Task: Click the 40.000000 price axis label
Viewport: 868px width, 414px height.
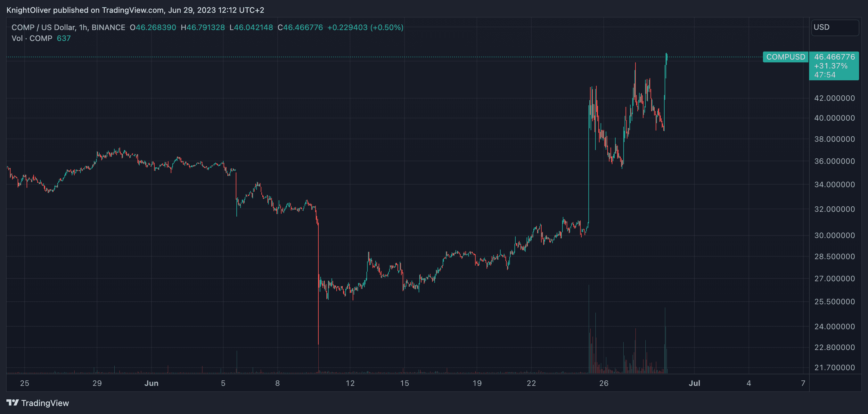Action: (x=834, y=118)
